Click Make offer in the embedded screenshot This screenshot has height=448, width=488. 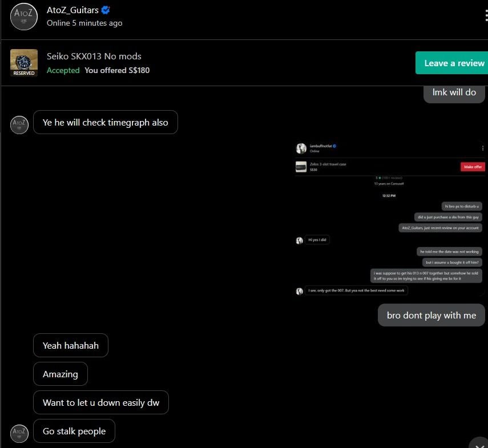473,167
